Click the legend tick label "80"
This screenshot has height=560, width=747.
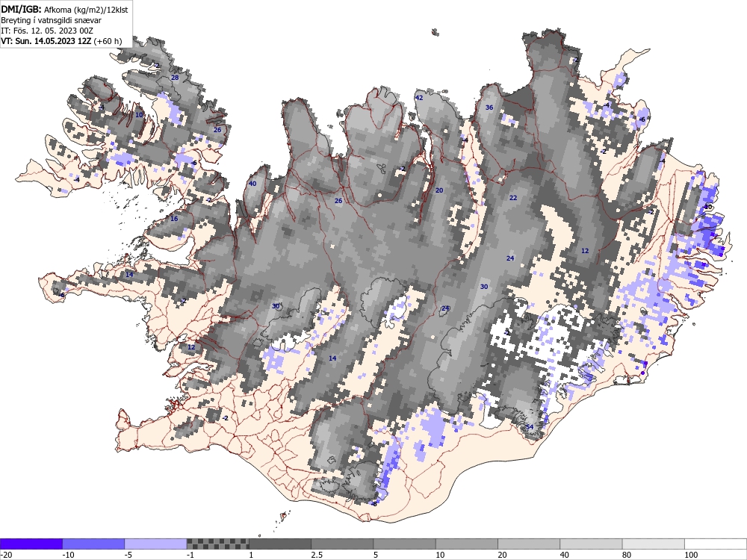pos(627,555)
